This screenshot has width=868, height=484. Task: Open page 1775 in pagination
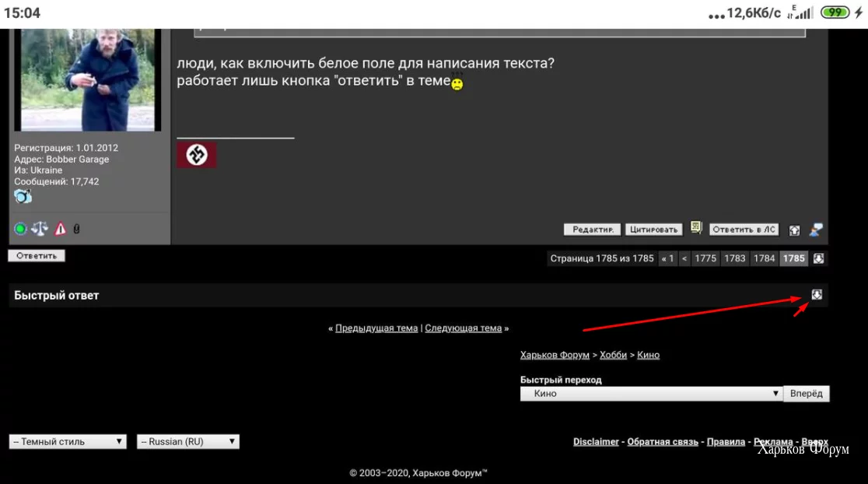click(705, 258)
